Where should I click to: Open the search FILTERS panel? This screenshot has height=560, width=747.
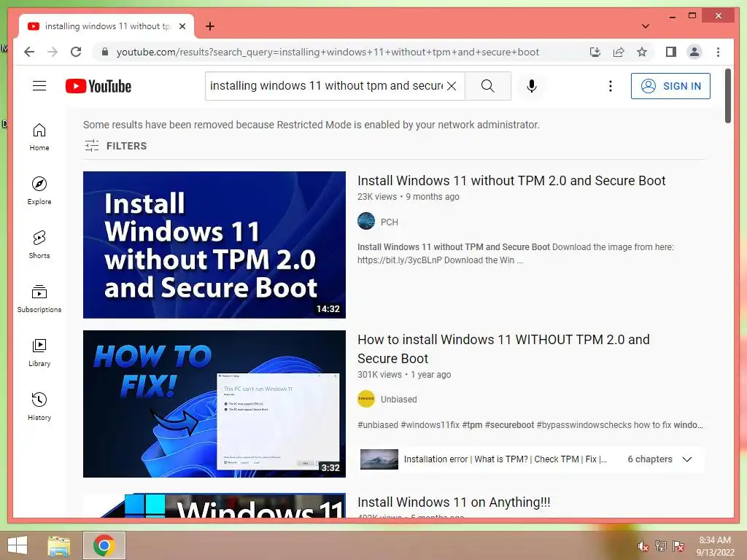[116, 146]
